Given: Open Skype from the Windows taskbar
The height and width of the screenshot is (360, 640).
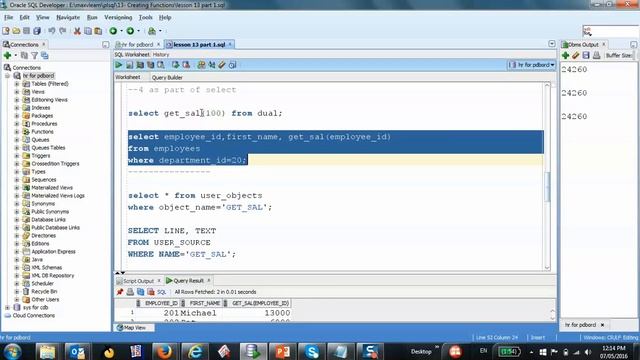Looking at the screenshot, I should click(x=311, y=351).
